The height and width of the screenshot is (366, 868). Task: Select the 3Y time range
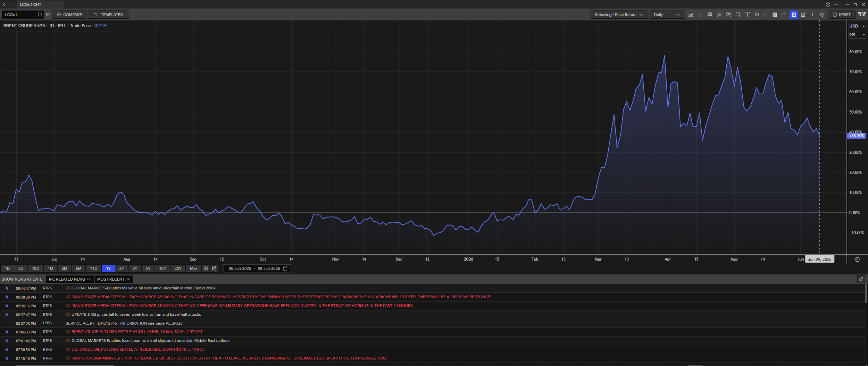[135, 269]
